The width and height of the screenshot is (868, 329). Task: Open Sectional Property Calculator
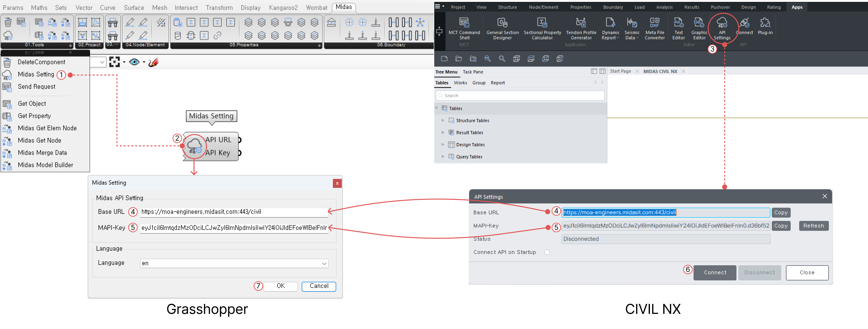[542, 29]
